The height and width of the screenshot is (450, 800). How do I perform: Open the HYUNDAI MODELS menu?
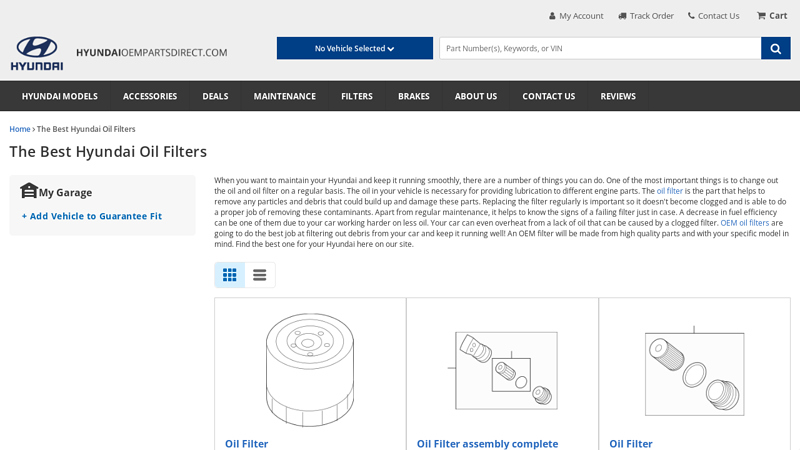click(60, 96)
